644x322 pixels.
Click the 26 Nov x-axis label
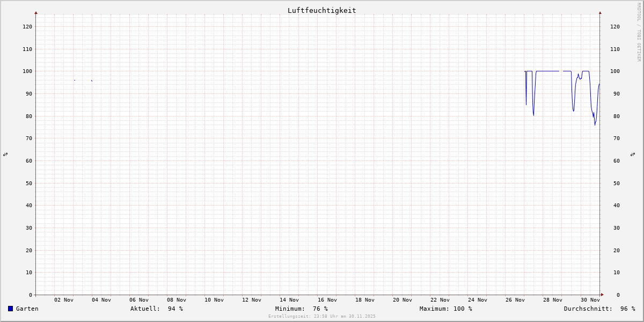[515, 299]
